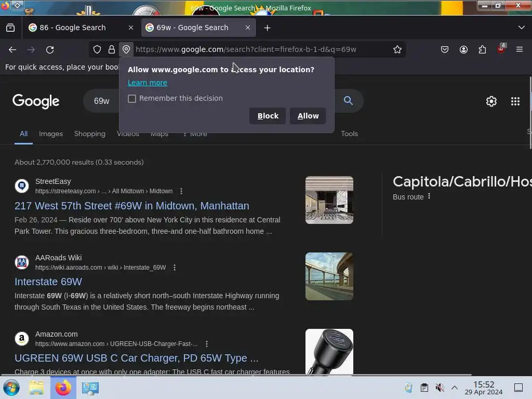
Task: Open the Interstate 69W result
Action: pos(48,282)
